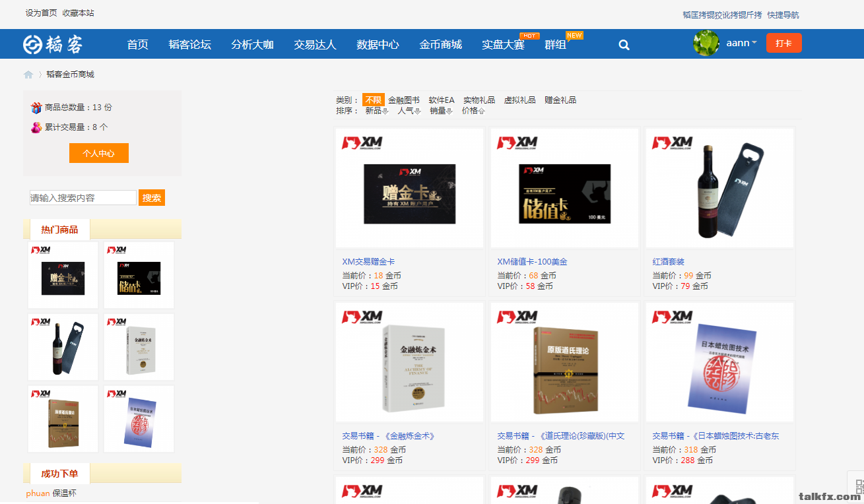This screenshot has height=504, width=864.
Task: Open 道氏理论 thumbnail under 热门商品
Action: 63,419
